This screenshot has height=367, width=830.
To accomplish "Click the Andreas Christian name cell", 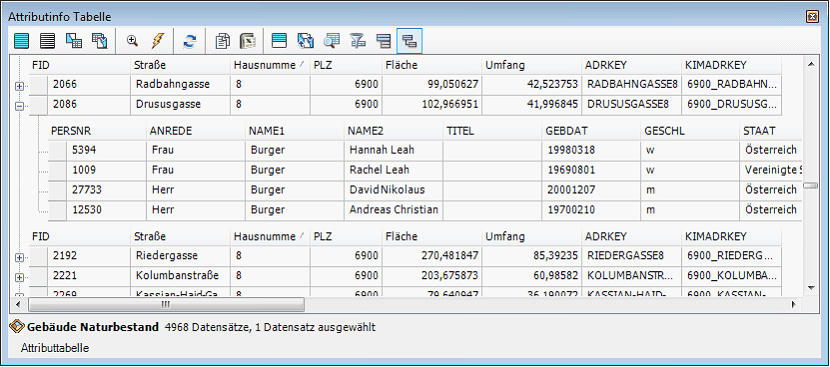I will 394,210.
